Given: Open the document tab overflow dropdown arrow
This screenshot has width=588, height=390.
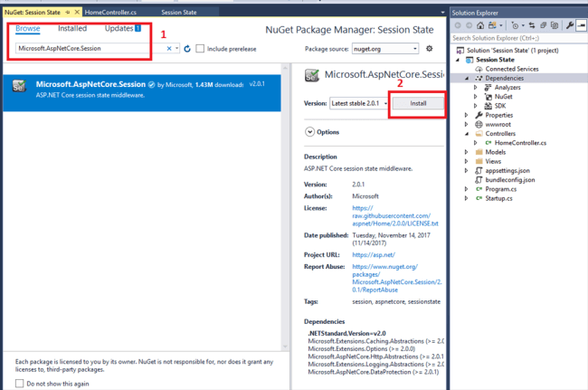Looking at the screenshot, I should [x=443, y=13].
